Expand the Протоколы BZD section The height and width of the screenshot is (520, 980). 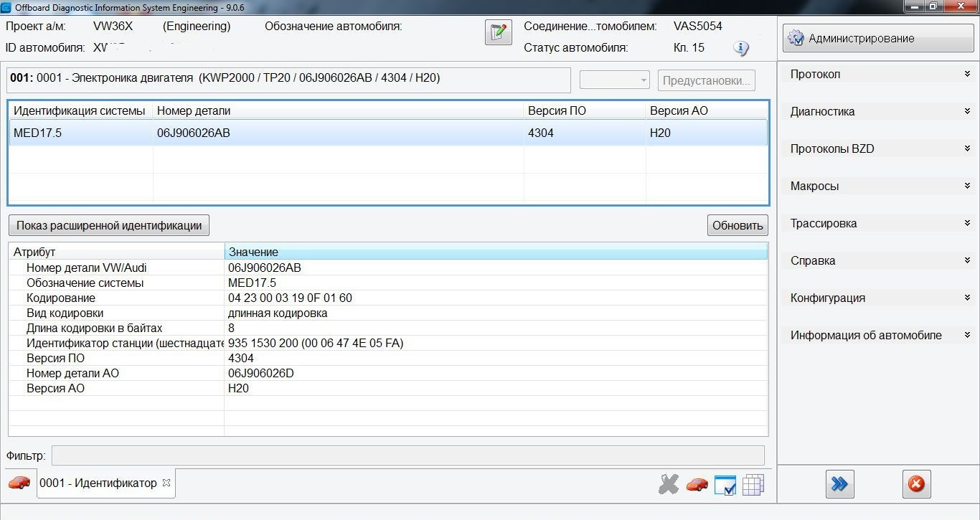click(878, 148)
